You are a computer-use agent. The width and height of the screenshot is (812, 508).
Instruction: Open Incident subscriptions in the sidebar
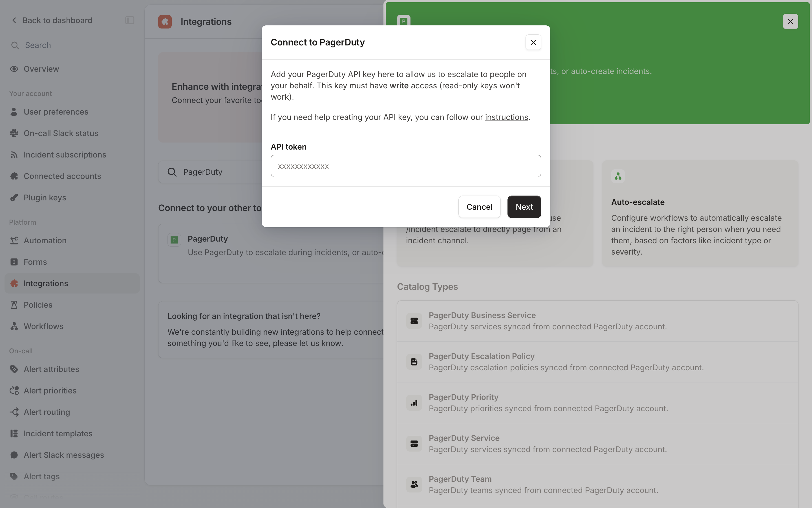[x=72, y=155]
